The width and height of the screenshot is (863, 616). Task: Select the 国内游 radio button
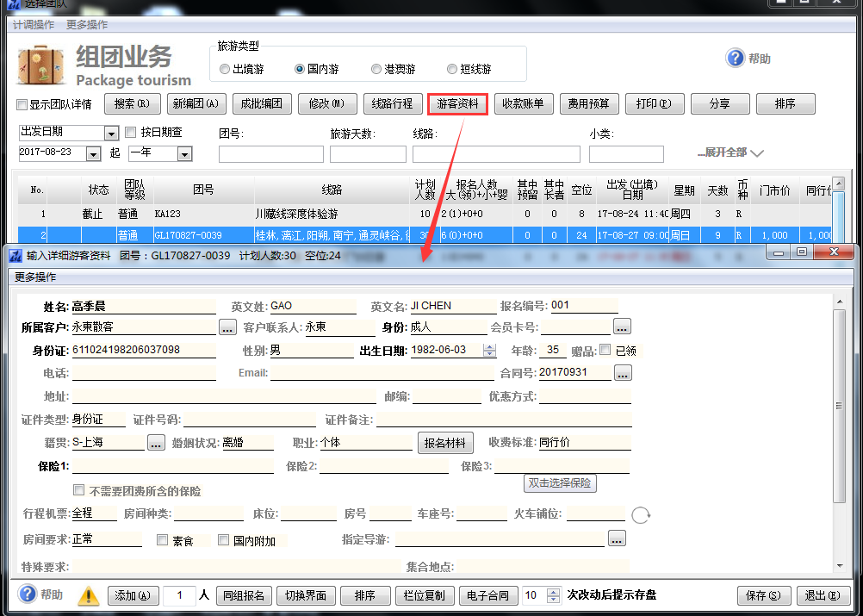click(x=300, y=70)
